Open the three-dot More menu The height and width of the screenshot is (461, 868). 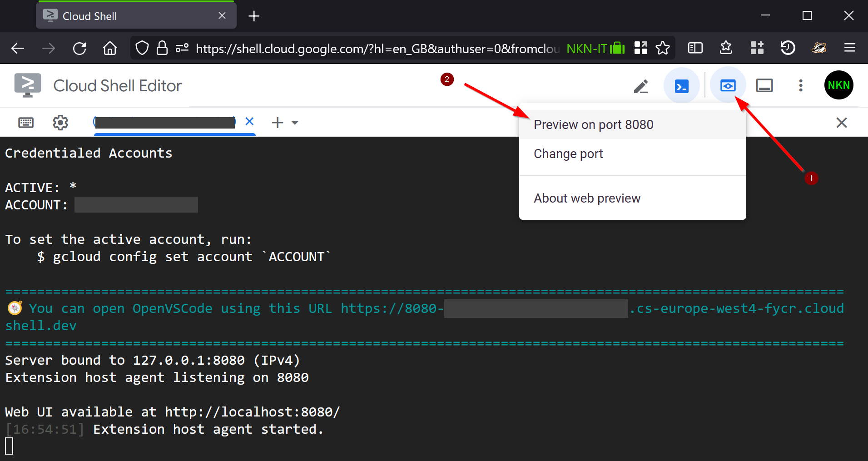tap(801, 85)
